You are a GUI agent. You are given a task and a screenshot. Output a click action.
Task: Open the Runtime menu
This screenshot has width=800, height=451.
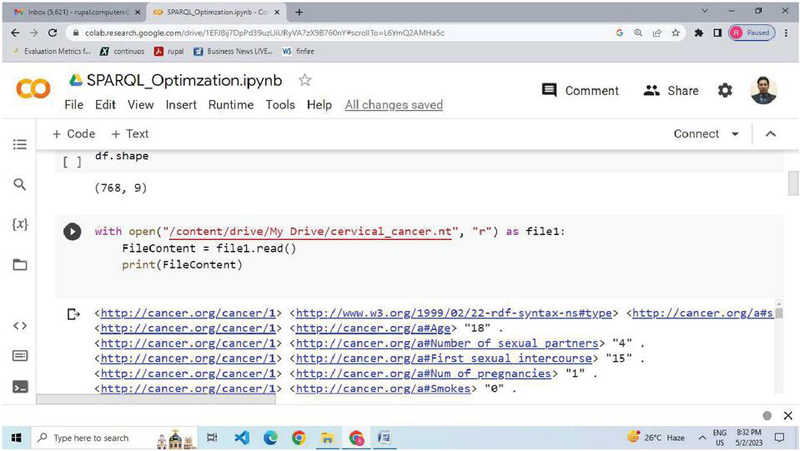pyautogui.click(x=231, y=105)
